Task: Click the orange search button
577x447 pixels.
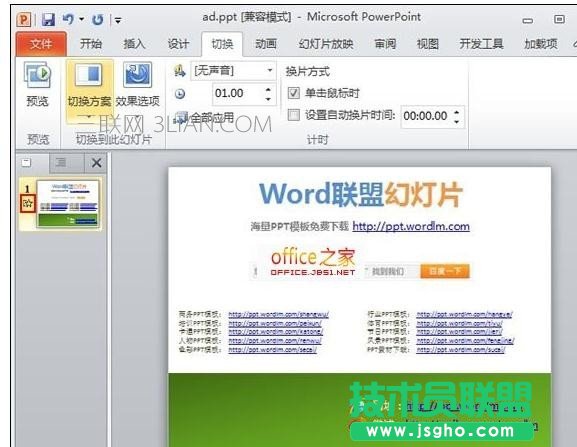Action: point(445,272)
